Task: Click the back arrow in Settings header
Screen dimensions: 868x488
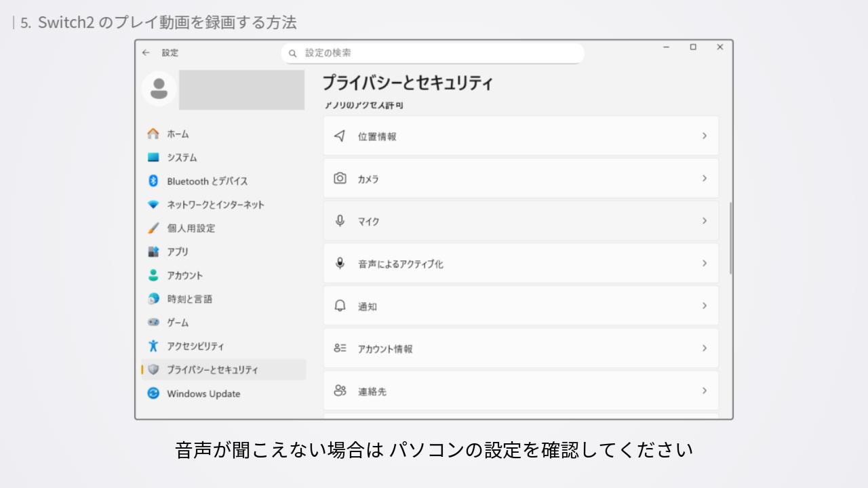Action: coord(146,53)
